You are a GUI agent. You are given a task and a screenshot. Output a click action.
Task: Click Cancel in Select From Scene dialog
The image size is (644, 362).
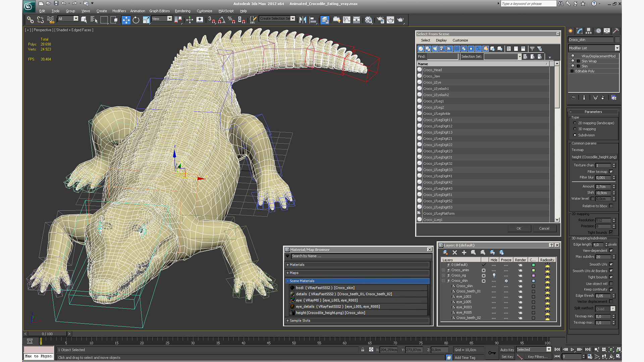544,229
